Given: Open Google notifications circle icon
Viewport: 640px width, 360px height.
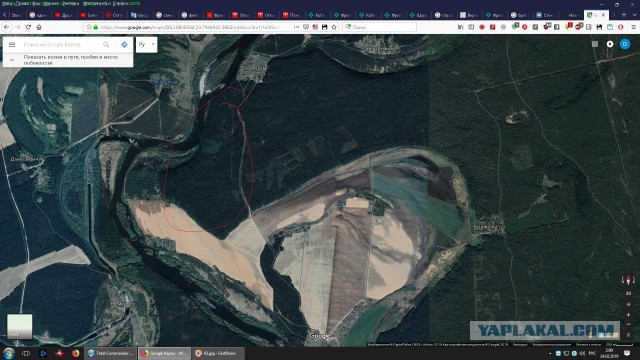Looking at the screenshot, I should tap(610, 44).
